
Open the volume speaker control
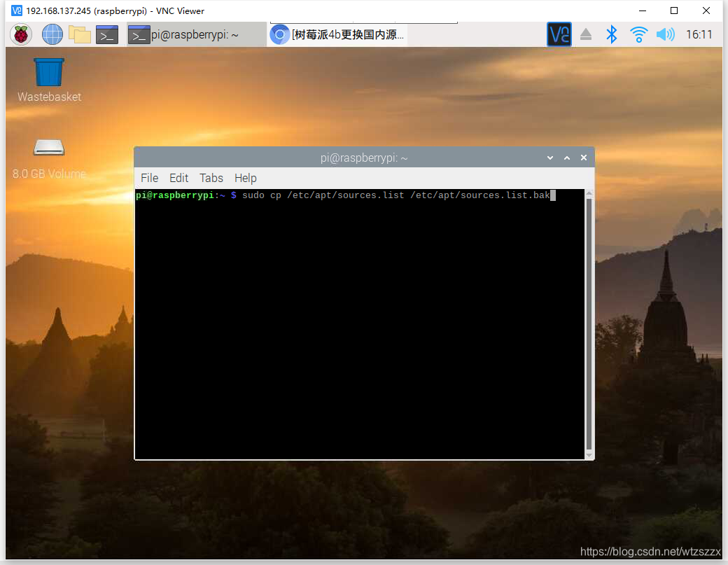(x=665, y=34)
